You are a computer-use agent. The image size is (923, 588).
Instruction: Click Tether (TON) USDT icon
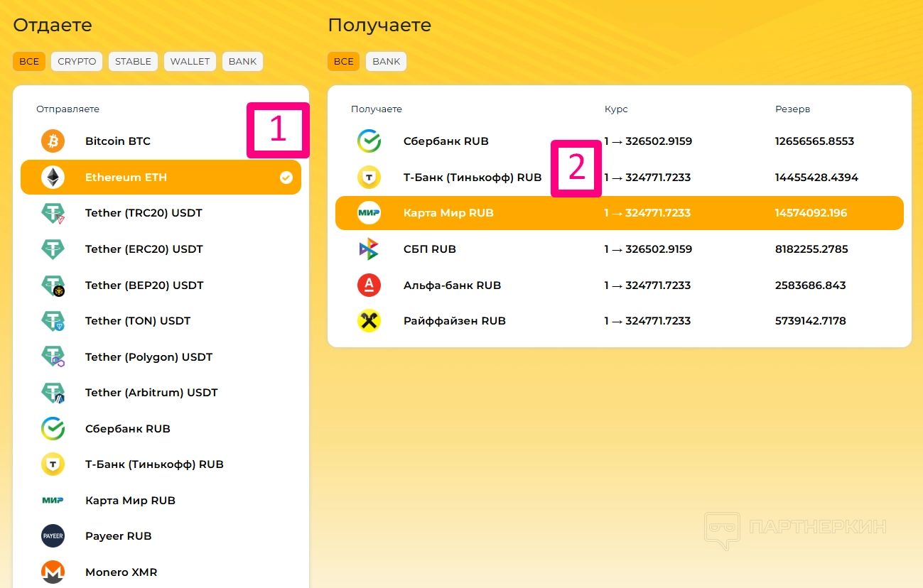53,321
